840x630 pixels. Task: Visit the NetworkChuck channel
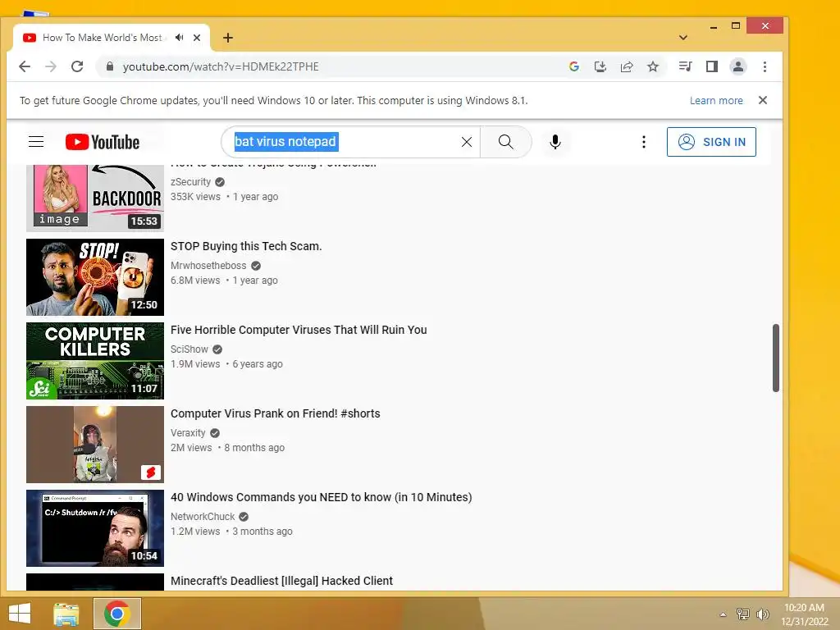pyautogui.click(x=203, y=517)
